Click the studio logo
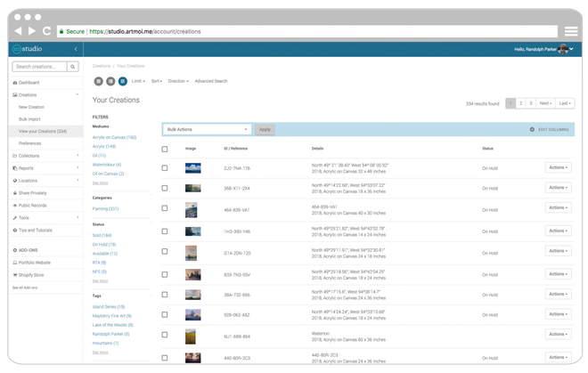Viewport: 588px width, 373px height. click(x=27, y=49)
